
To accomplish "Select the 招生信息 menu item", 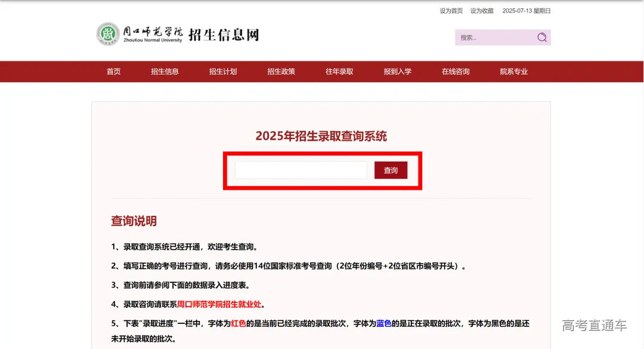I will (165, 72).
